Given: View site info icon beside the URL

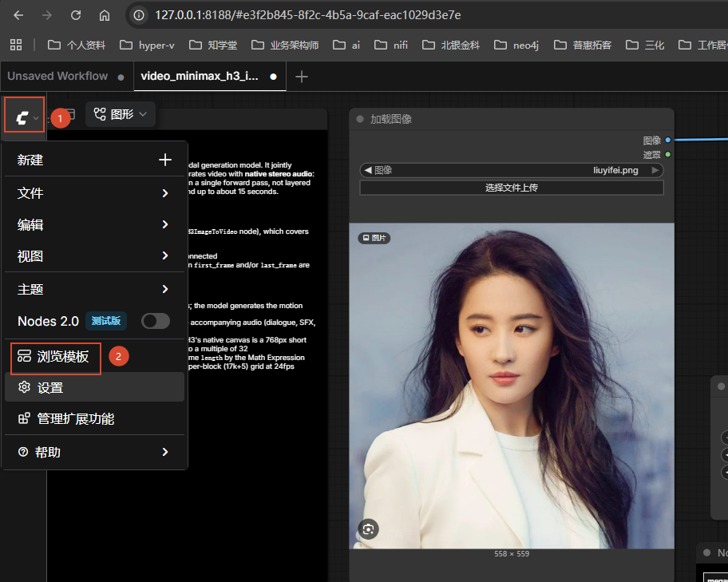Looking at the screenshot, I should (x=139, y=15).
